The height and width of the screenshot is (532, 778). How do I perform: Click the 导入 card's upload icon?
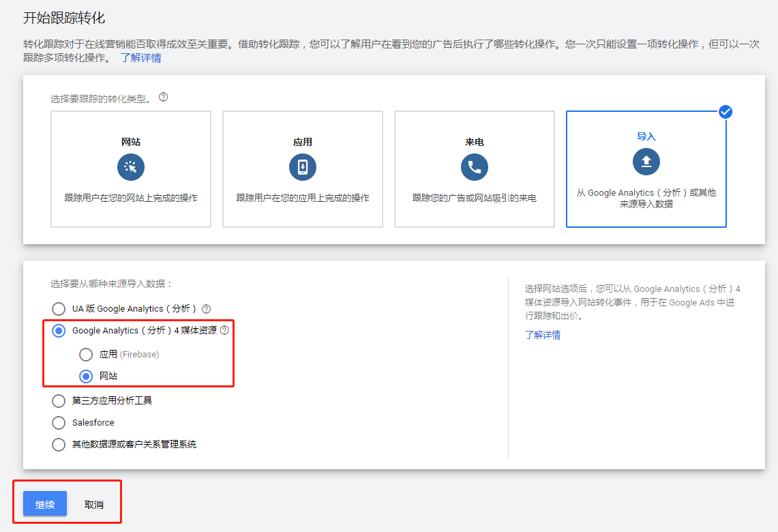coord(646,162)
